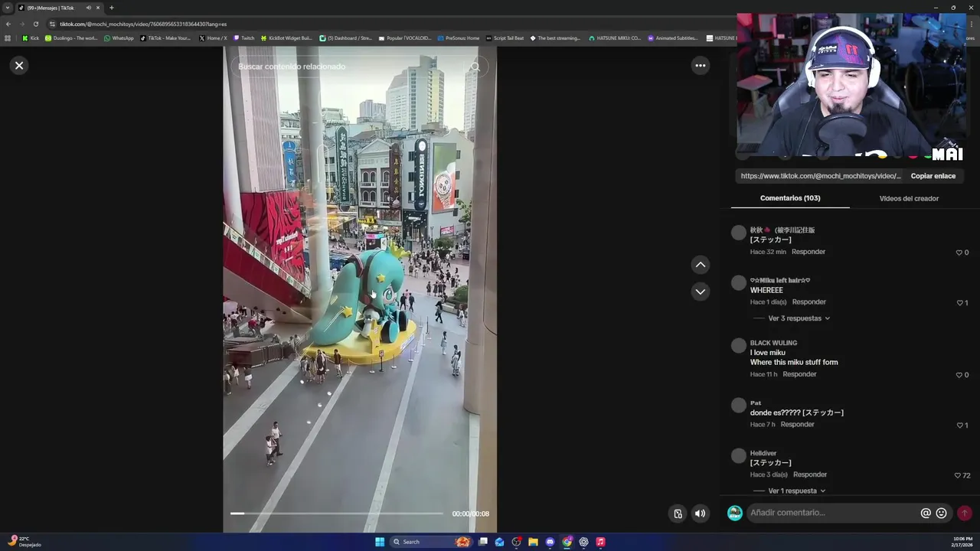Click the mini-player icon beside speaker icon
Image resolution: width=980 pixels, height=551 pixels.
678,514
